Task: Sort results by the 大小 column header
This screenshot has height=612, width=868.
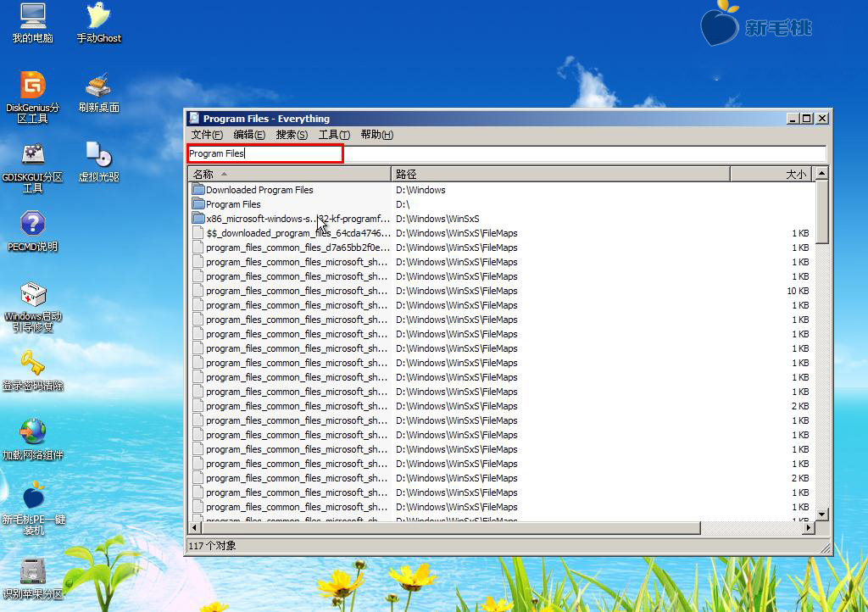Action: pos(771,174)
